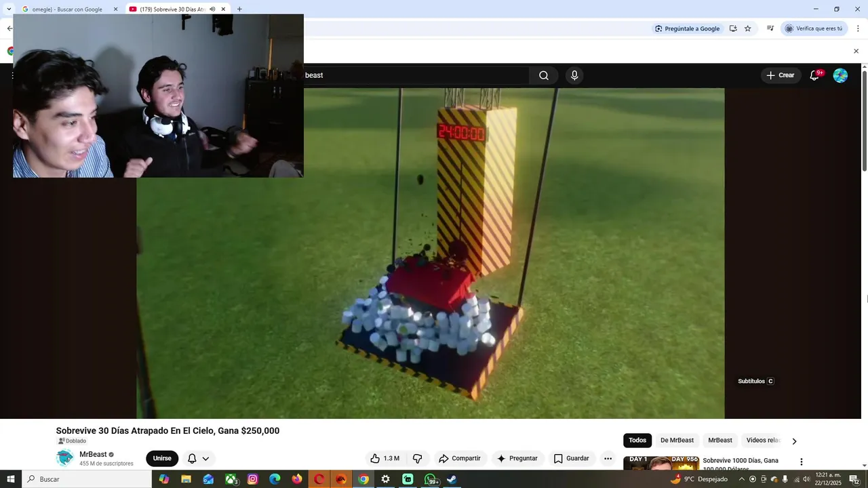Expand the subscription notification bell dropdown
The width and height of the screenshot is (868, 488).
(199, 458)
